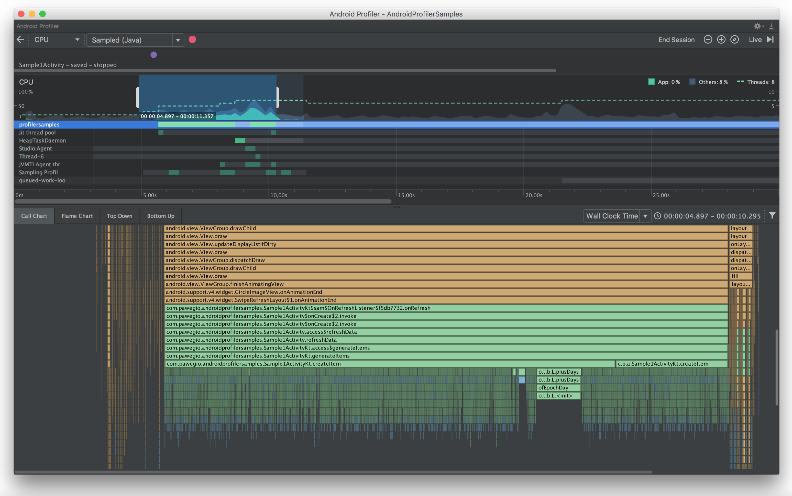Select the queued-work-loo thread row
This screenshot has width=792, height=496.
pos(397,180)
